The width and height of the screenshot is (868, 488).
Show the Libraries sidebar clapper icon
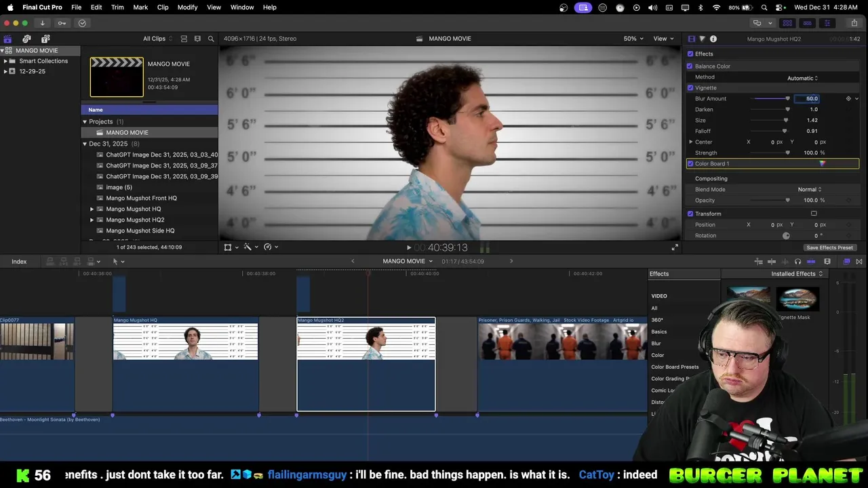(7, 39)
